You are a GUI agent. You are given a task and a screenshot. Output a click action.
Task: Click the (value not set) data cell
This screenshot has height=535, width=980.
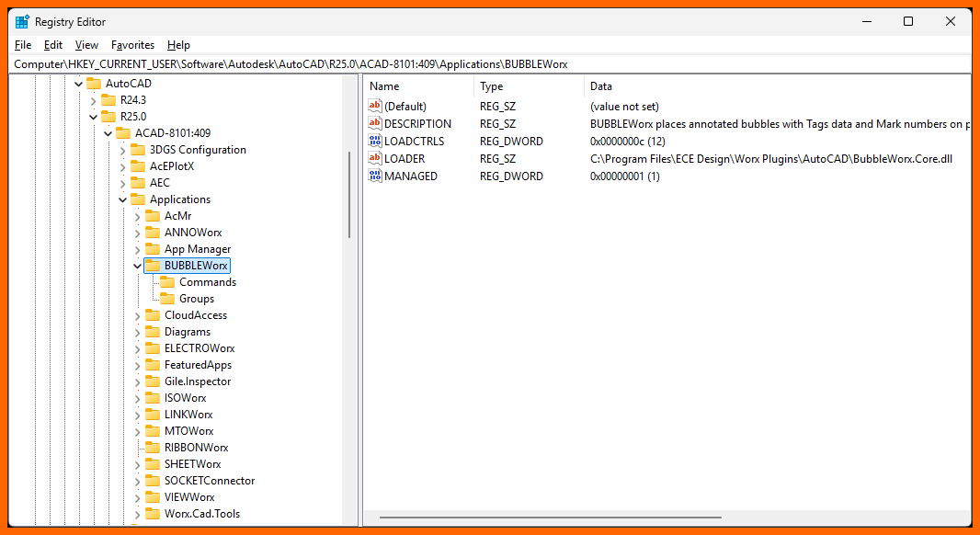pos(624,107)
